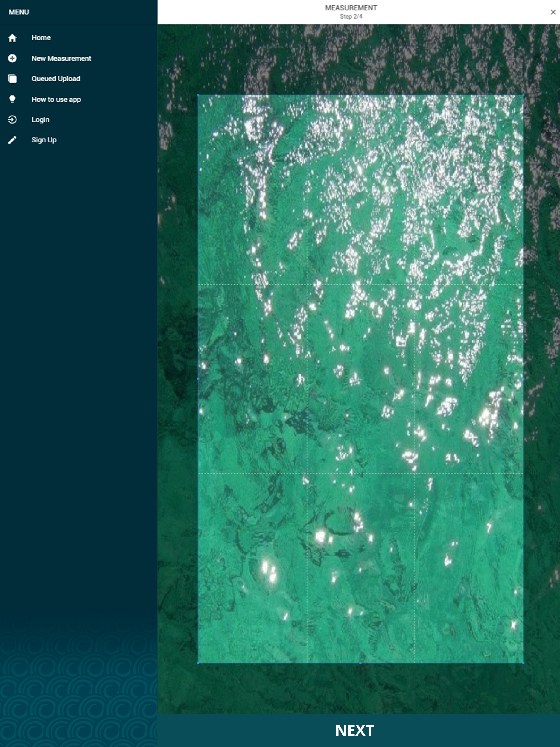The width and height of the screenshot is (560, 747).
Task: Click the MEASUREMENT title text
Action: tap(351, 8)
